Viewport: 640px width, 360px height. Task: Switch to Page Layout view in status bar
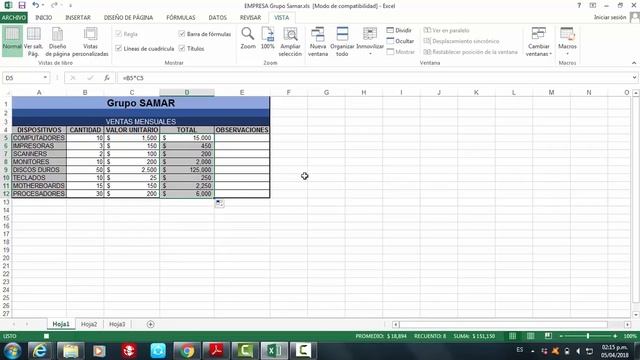[530, 336]
